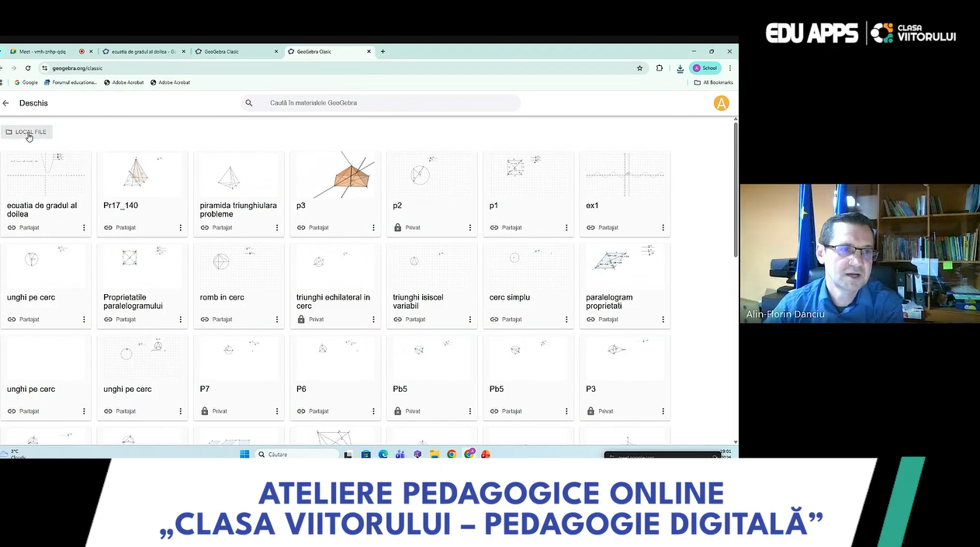Open File Explorer from the taskbar
The width and height of the screenshot is (980, 547).
pos(435,455)
